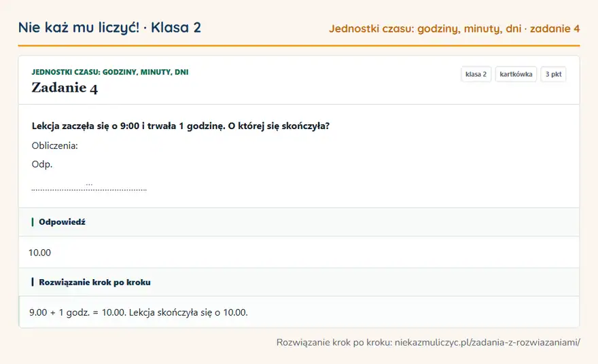
Task: Click the 'Odp.' label
Action: tap(42, 164)
